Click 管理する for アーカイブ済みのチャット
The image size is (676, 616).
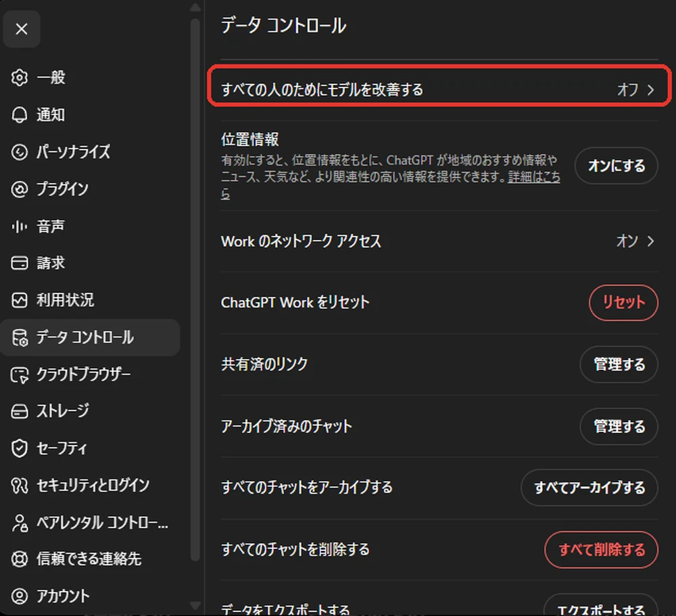619,427
